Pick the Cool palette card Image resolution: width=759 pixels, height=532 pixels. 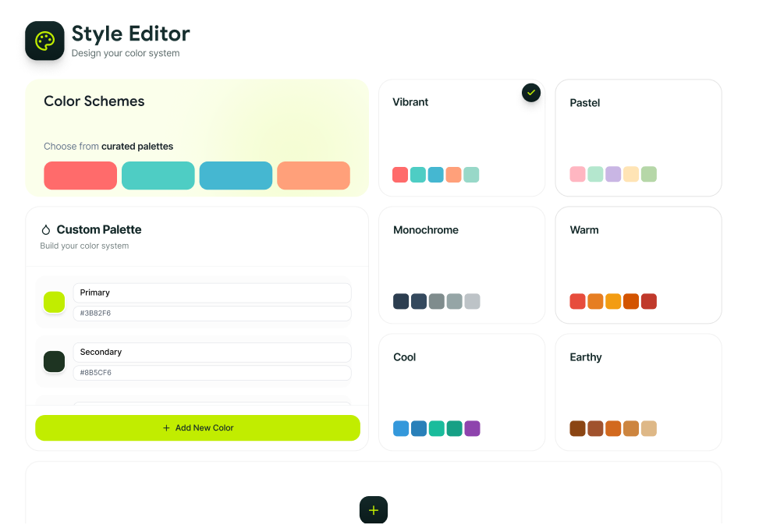461,392
